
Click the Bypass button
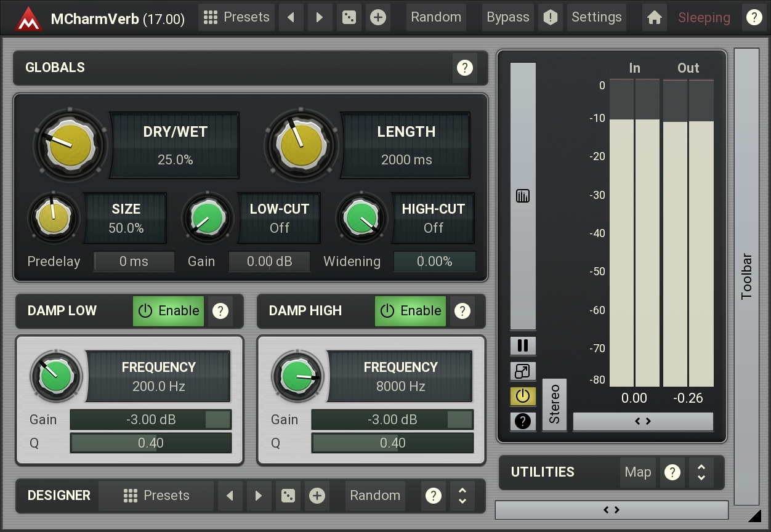[x=507, y=18]
